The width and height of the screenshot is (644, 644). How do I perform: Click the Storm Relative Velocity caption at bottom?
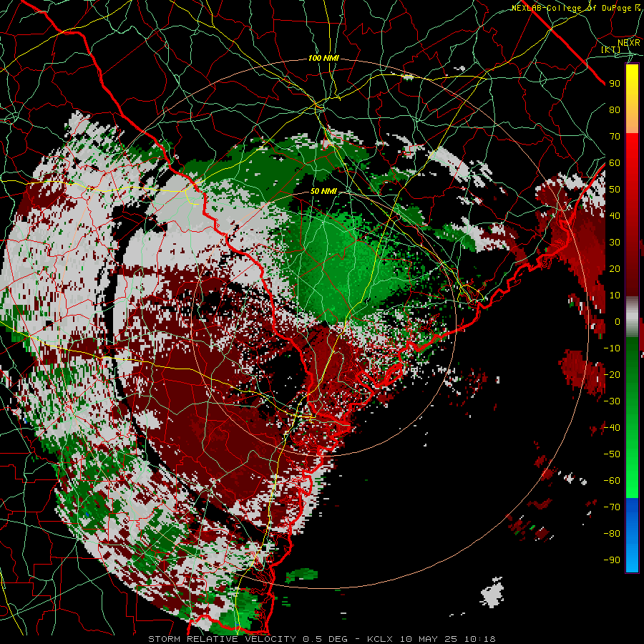[321, 639]
